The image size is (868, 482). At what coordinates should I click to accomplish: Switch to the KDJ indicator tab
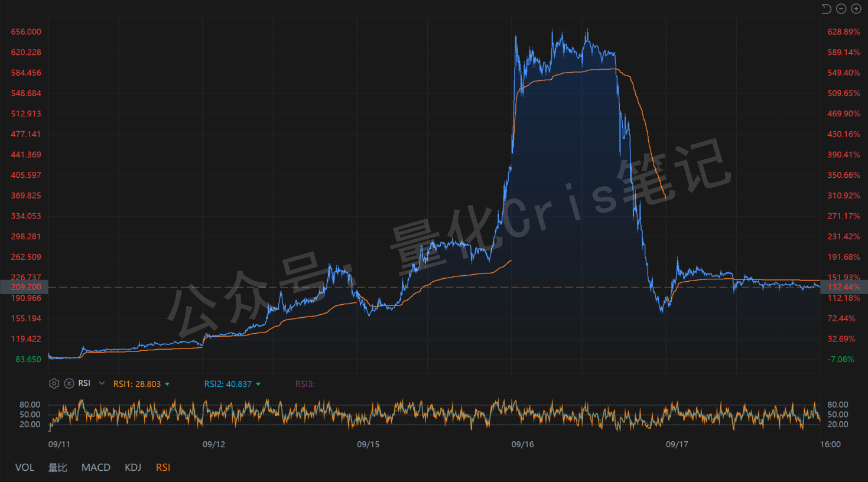point(133,467)
